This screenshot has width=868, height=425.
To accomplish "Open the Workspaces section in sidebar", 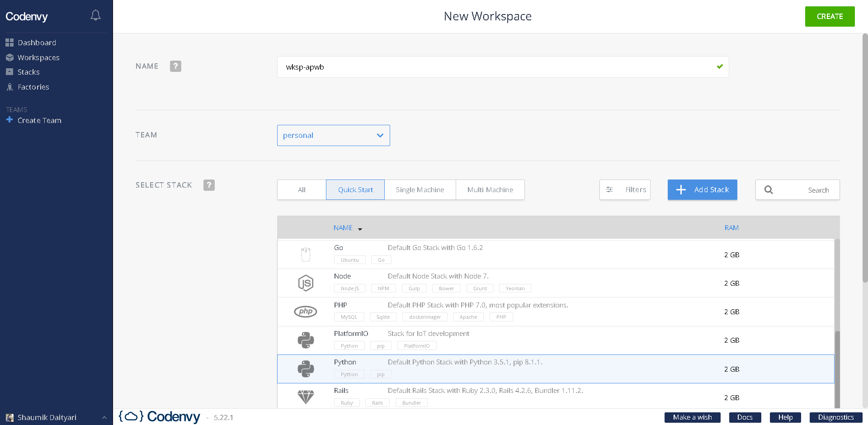I will 38,57.
